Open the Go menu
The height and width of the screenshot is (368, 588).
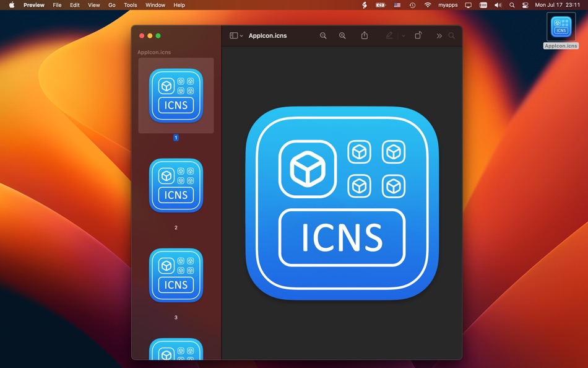(x=112, y=5)
